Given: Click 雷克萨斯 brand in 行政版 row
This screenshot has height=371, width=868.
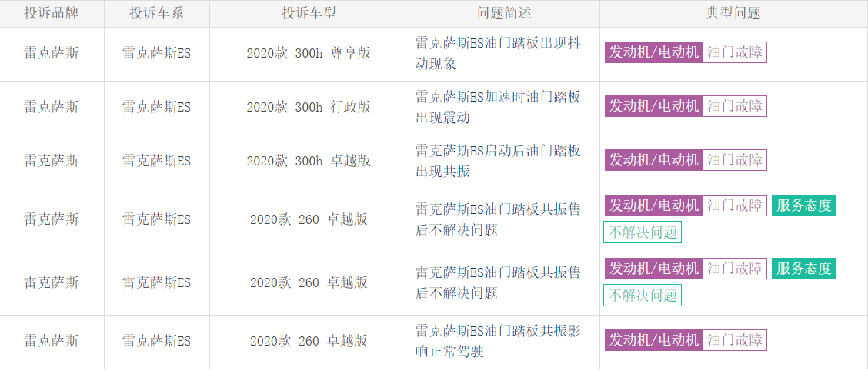Looking at the screenshot, I should coord(52,107).
